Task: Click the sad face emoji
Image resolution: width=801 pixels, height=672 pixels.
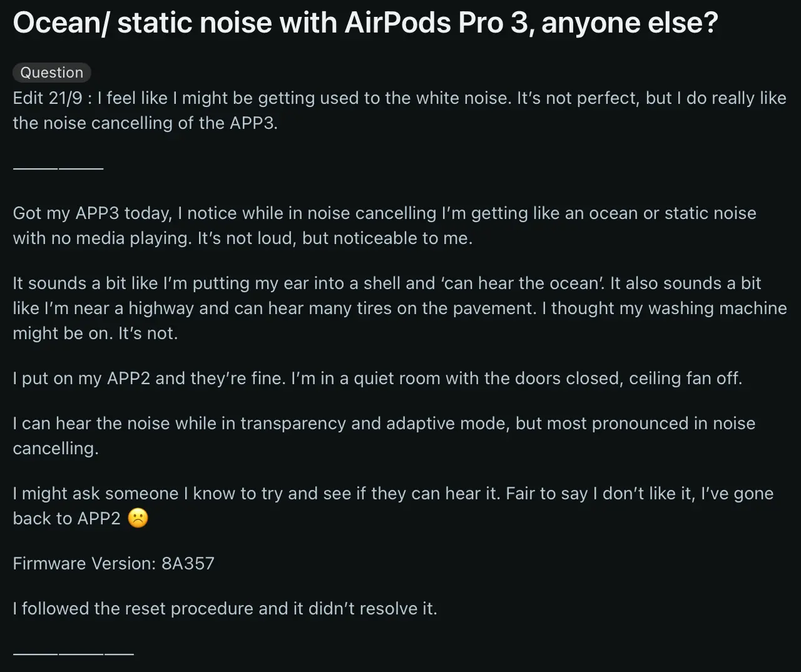Action: click(138, 519)
